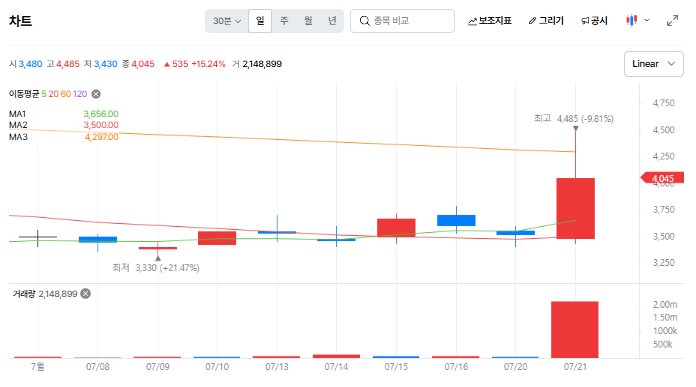The height and width of the screenshot is (387, 696).
Task: Click the +15.24% change value
Action: [208, 64]
